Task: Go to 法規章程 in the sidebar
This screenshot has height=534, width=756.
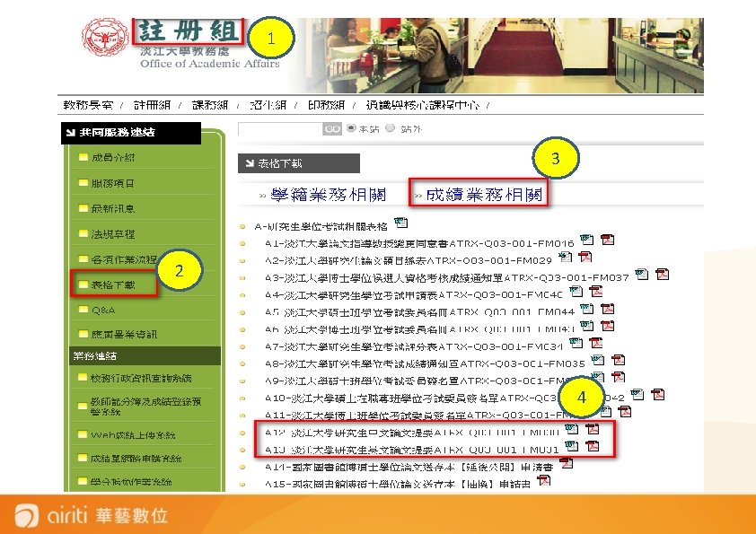Action: [x=113, y=234]
